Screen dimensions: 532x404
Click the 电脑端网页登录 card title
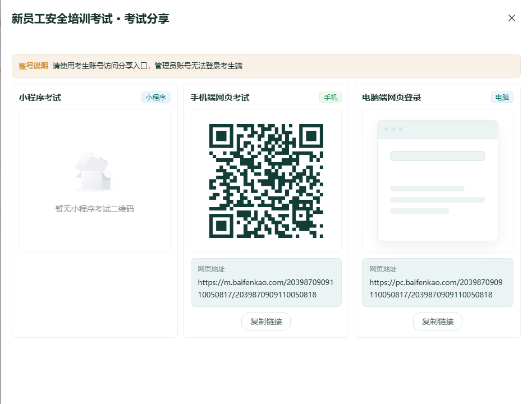tap(392, 98)
